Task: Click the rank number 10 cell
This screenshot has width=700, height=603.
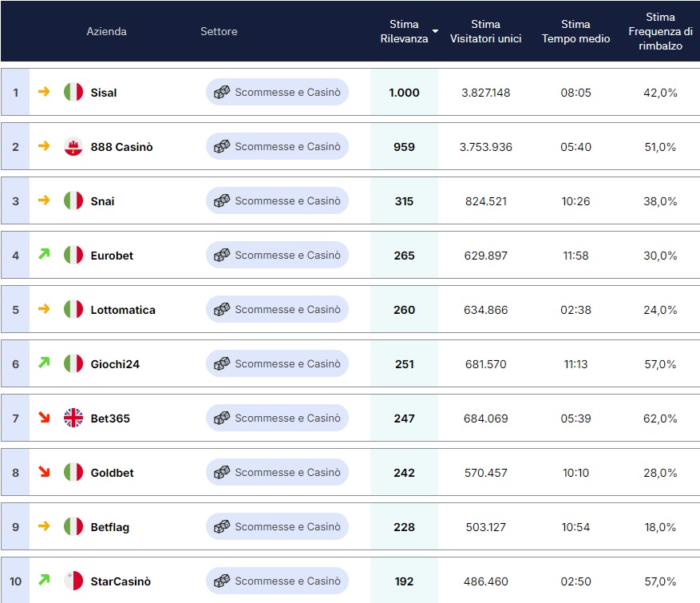Action: click(16, 581)
